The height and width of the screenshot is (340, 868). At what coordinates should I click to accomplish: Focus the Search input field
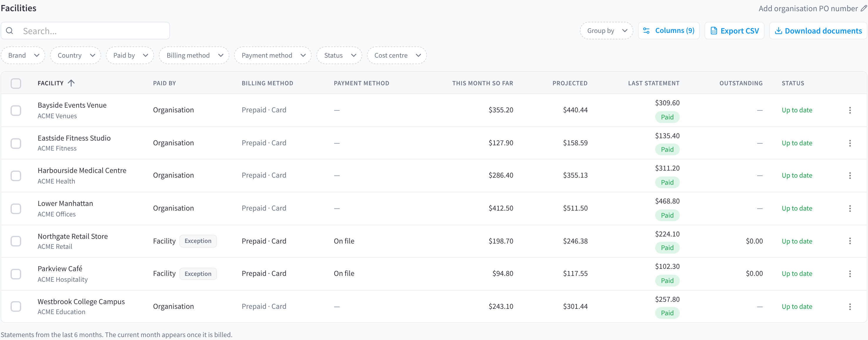[x=85, y=31]
